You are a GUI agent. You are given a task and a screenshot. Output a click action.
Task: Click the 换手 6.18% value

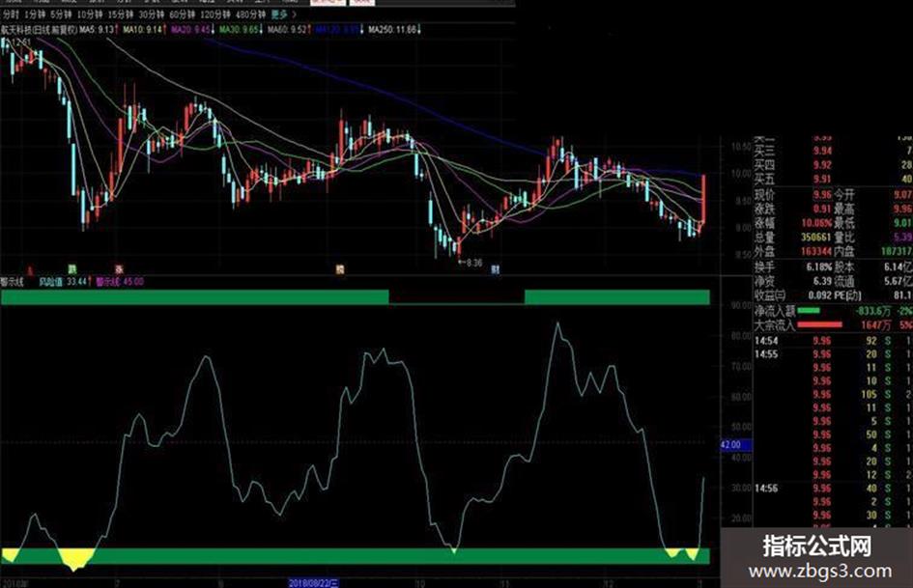[x=819, y=266]
